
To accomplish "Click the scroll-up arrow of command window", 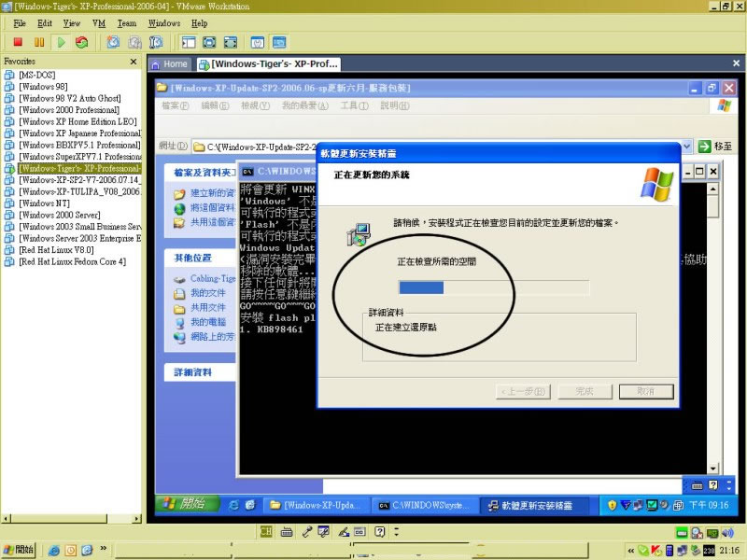I will (712, 189).
